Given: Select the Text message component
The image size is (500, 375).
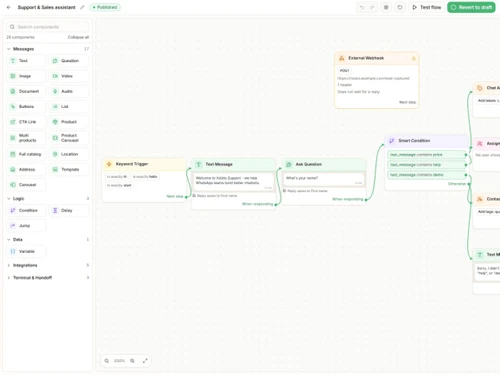Looking at the screenshot, I should [26, 61].
